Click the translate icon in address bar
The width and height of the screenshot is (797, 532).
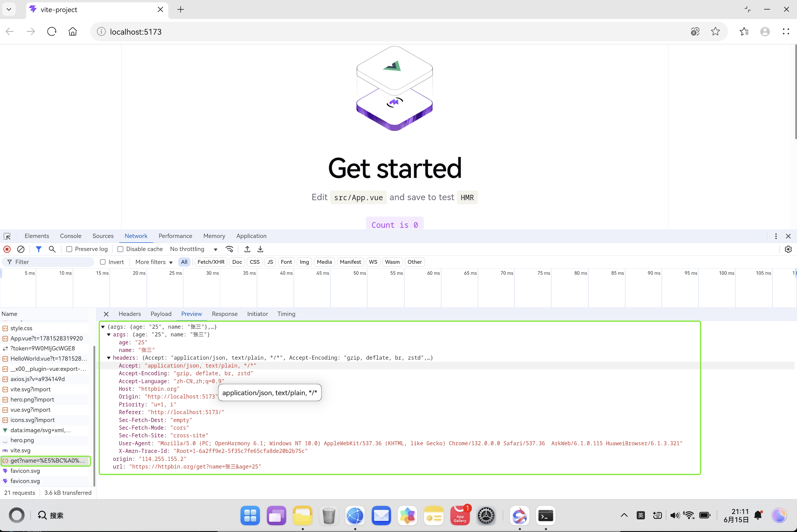(x=695, y=31)
